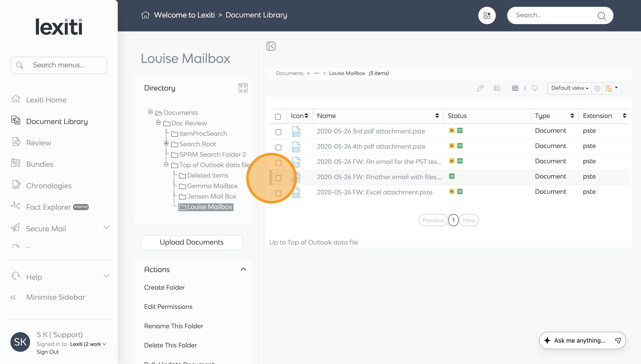The image size is (641, 364).
Task: Click Up to Top of Outlook data file link
Action: click(x=314, y=242)
